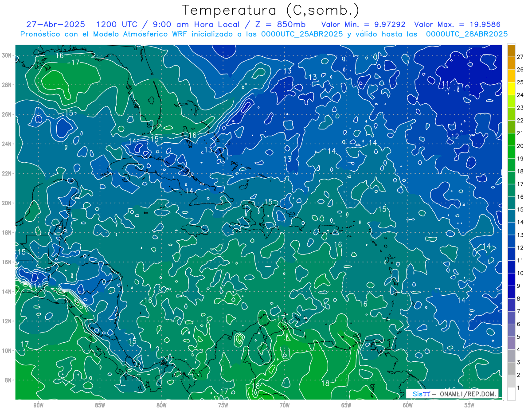The image size is (532, 411).
Task: Click the yellow legend swatch between 24 and 25
Action: 511,89
